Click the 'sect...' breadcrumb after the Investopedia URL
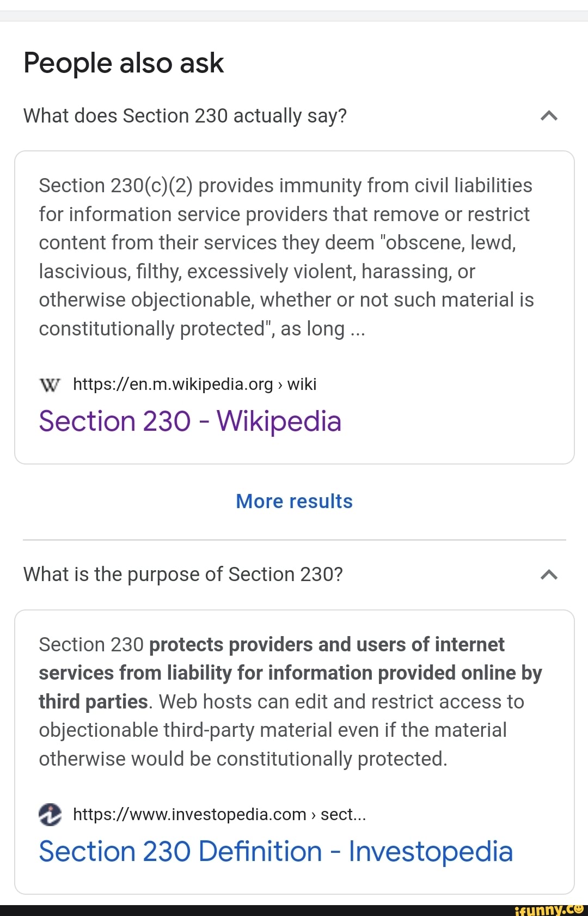Screen dimensions: 588x916 [343, 814]
